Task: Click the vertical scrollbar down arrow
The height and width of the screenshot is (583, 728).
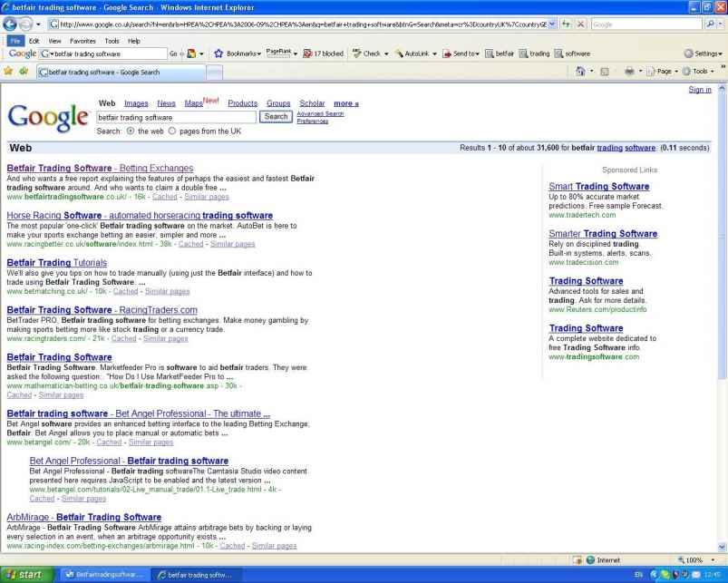Action: tap(722, 547)
